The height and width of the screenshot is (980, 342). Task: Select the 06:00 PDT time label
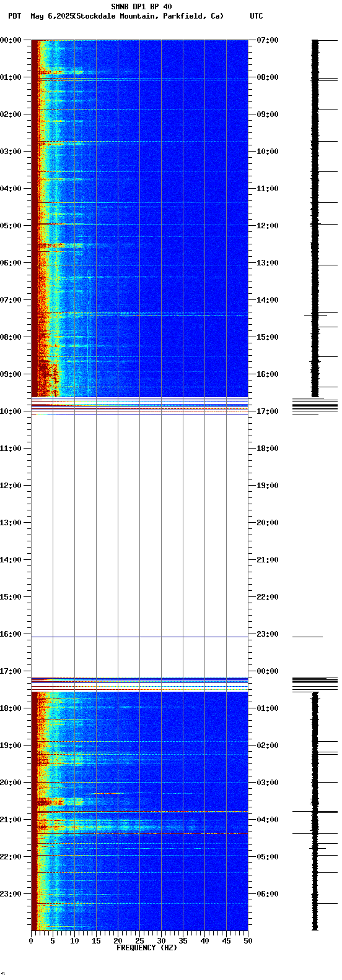11,263
